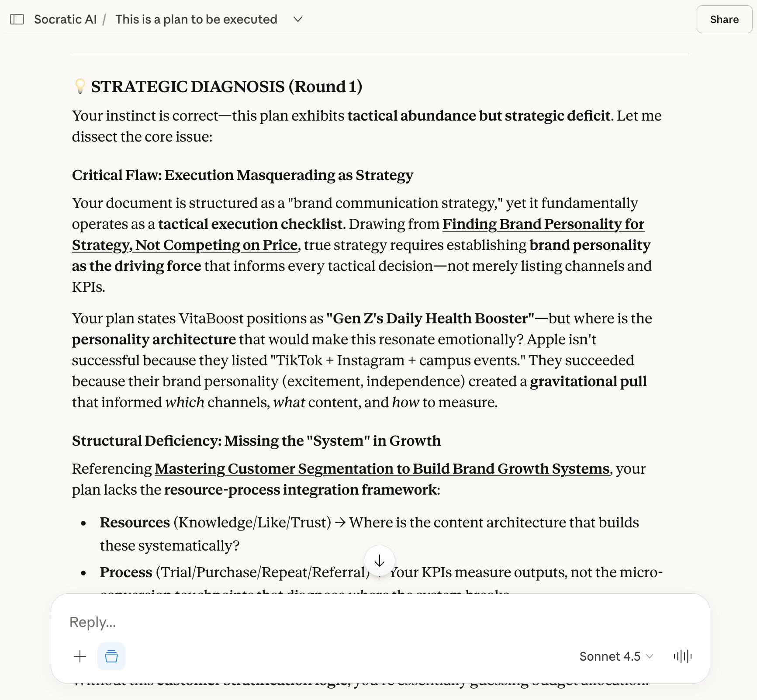
Task: Click the Share button
Action: tap(724, 19)
